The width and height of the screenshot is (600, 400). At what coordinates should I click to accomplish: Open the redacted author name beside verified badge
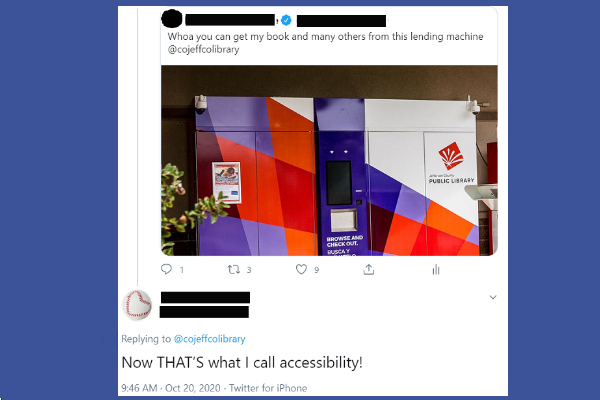(x=230, y=20)
